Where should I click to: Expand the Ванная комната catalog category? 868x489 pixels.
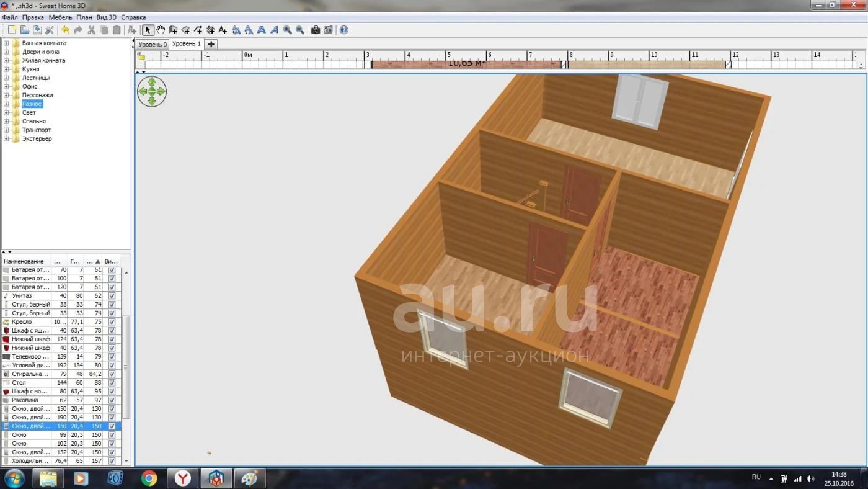pyautogui.click(x=6, y=43)
